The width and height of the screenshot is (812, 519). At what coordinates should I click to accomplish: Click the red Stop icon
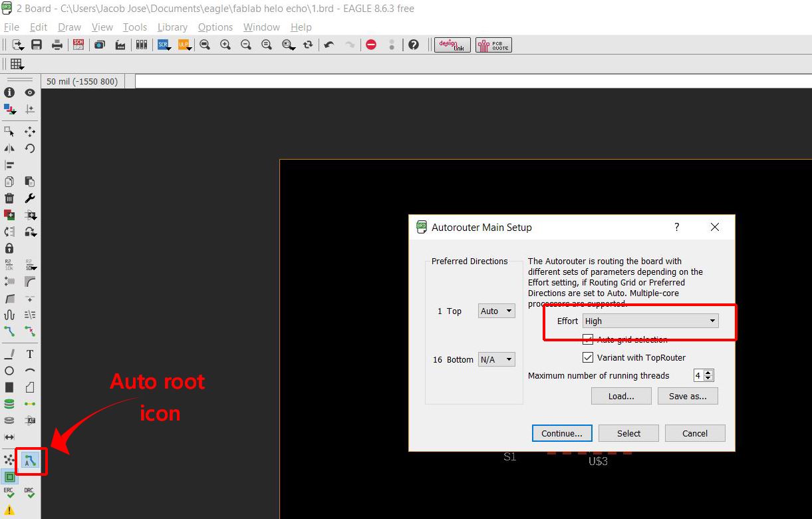[x=371, y=45]
